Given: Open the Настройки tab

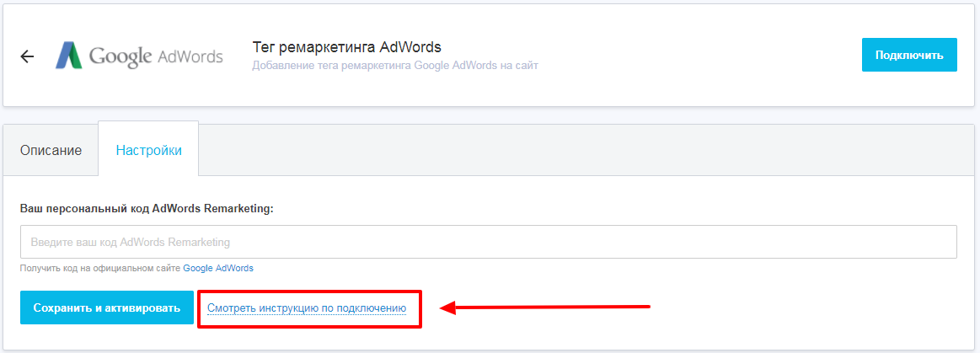Looking at the screenshot, I should 149,151.
